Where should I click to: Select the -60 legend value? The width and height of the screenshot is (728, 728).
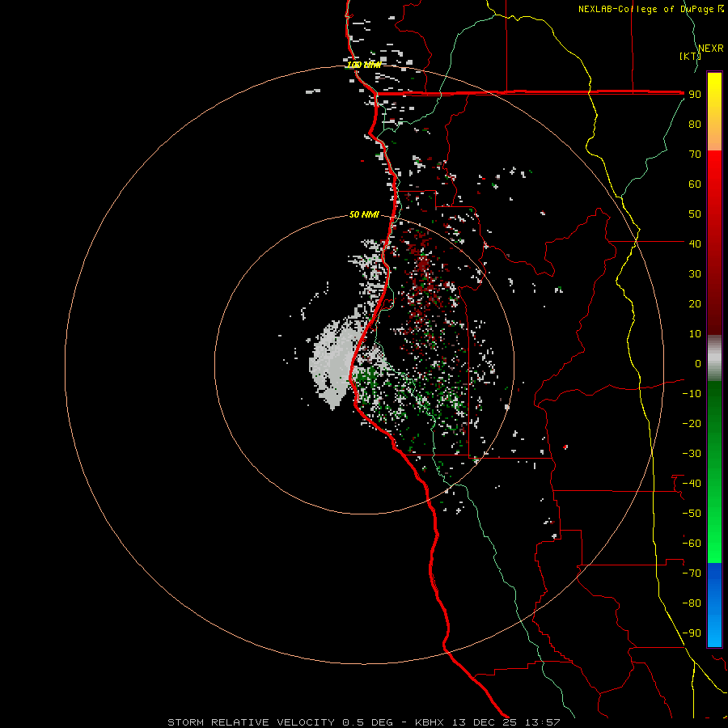pos(692,544)
